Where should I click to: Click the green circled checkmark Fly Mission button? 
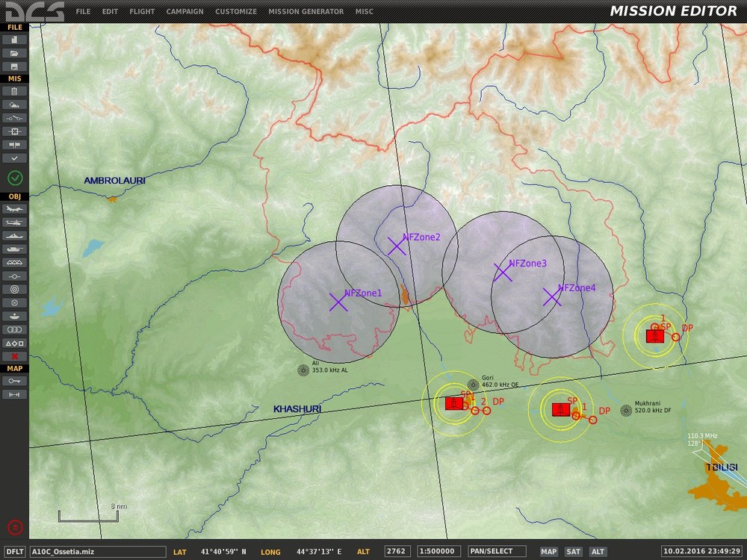15,178
